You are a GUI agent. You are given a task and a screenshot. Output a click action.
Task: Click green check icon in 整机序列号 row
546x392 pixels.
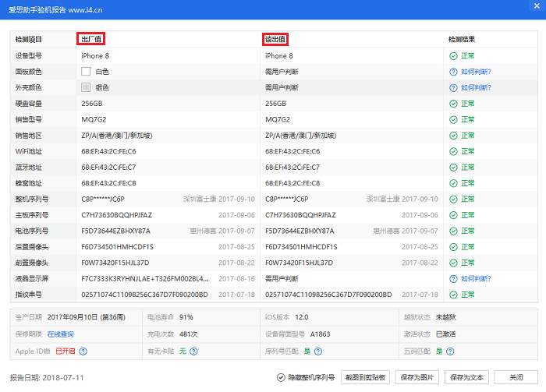[453, 200]
